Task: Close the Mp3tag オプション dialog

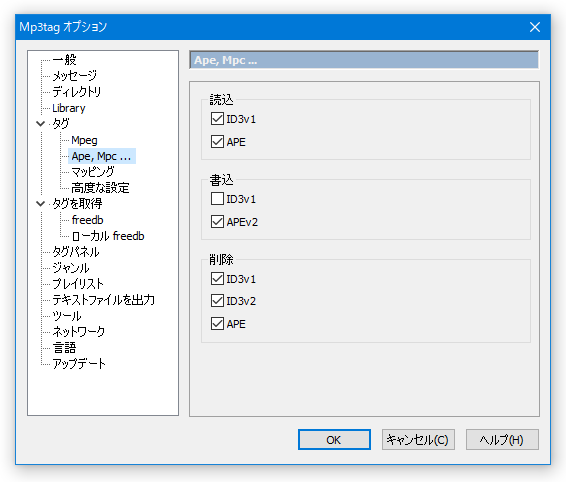Action: (x=535, y=27)
